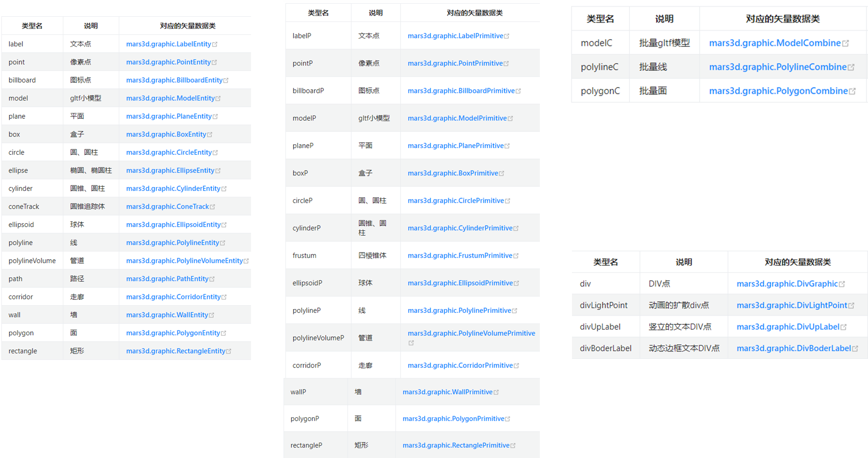Screen dimensions: 868x458
Task: Open the mars3d.graphic.DivLightPoint link
Action: point(792,306)
